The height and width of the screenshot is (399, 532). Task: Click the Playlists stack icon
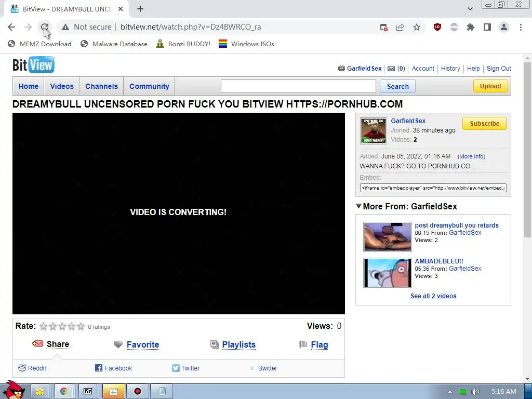215,344
